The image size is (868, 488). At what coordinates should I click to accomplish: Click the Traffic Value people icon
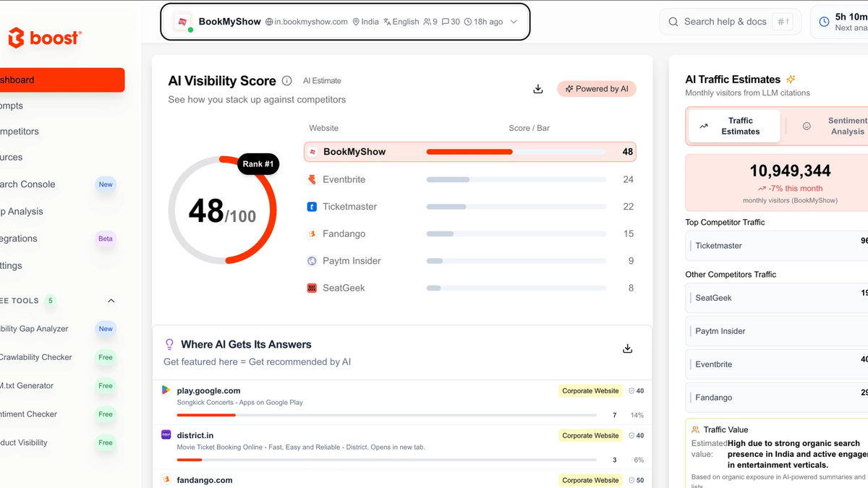point(696,429)
